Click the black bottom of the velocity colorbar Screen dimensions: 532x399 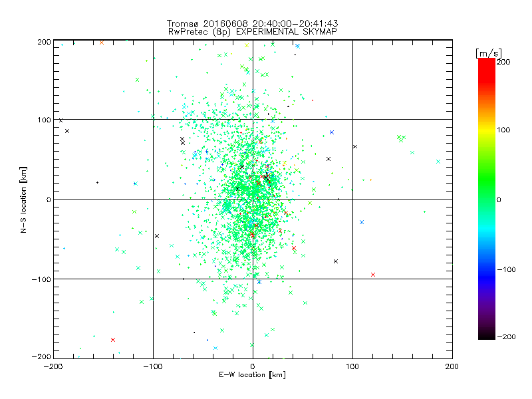click(x=487, y=334)
